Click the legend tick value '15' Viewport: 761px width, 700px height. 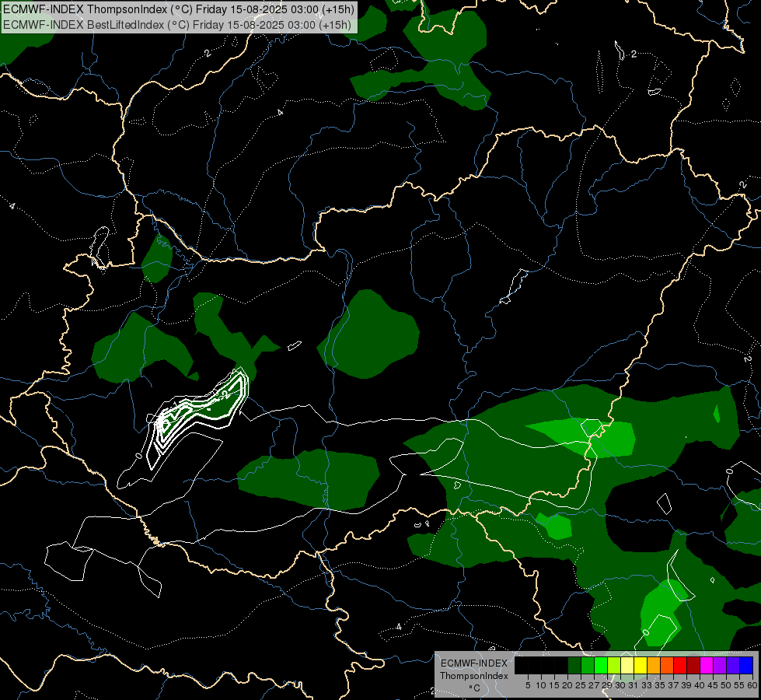tap(554, 685)
